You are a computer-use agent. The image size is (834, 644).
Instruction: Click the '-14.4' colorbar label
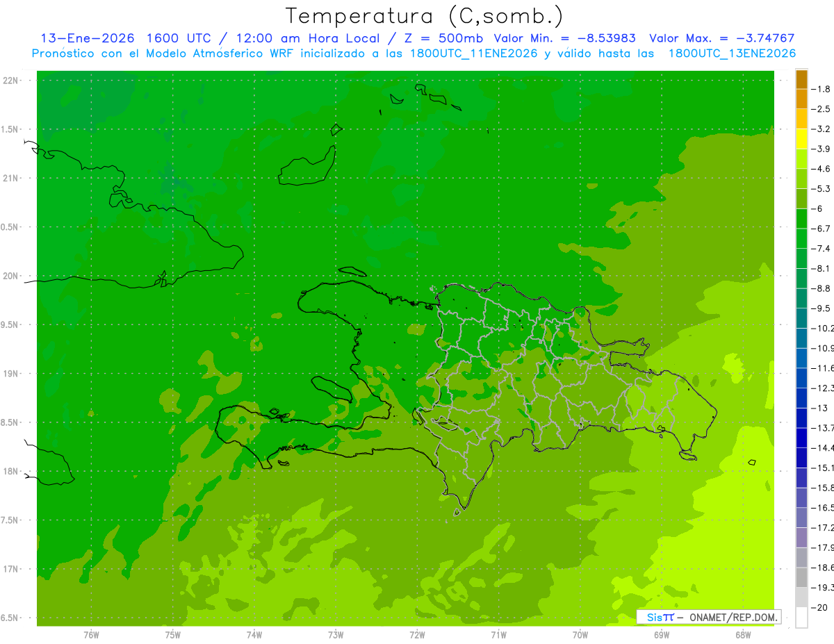click(824, 448)
